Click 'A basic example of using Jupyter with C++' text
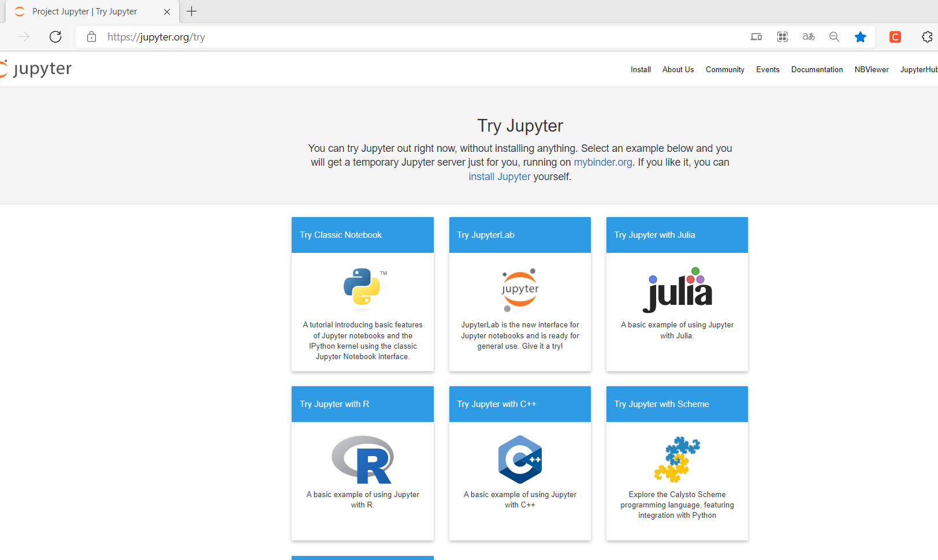938x560 pixels. pyautogui.click(x=520, y=499)
